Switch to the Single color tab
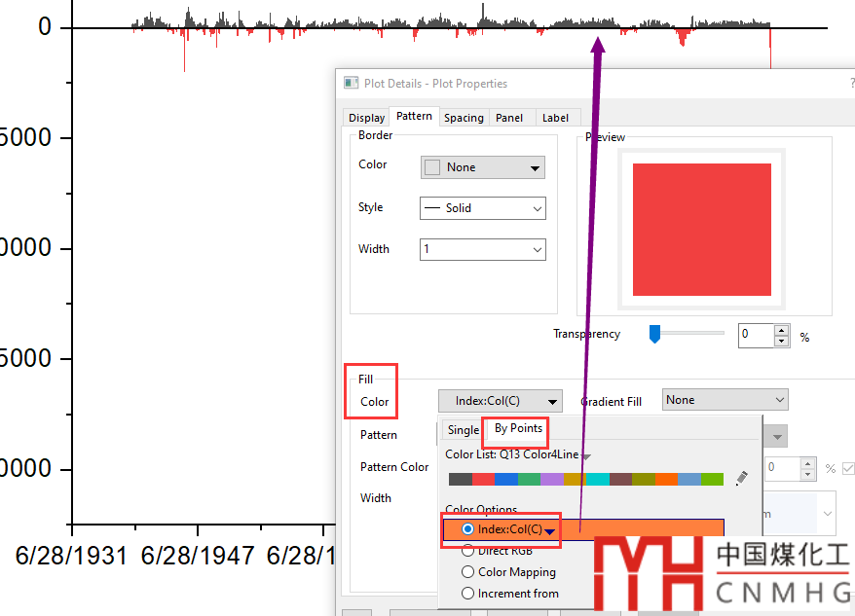This screenshot has width=855, height=616. (x=464, y=430)
